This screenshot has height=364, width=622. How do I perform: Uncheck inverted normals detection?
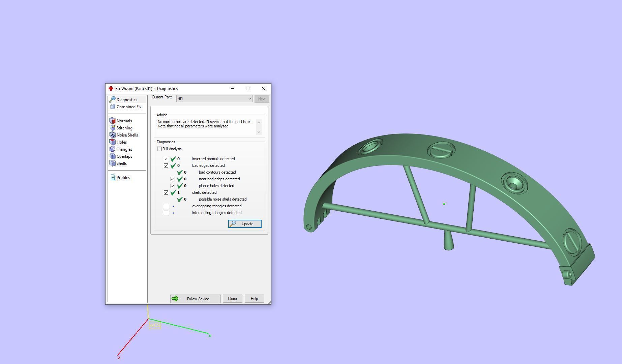pos(166,159)
